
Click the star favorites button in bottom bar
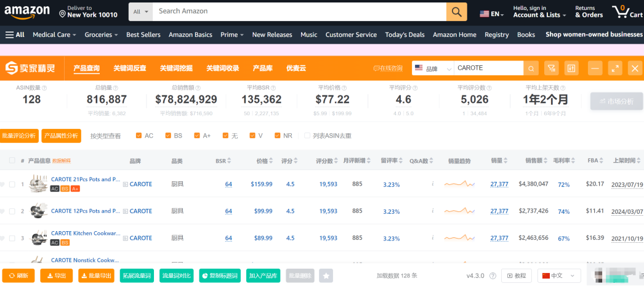click(326, 276)
